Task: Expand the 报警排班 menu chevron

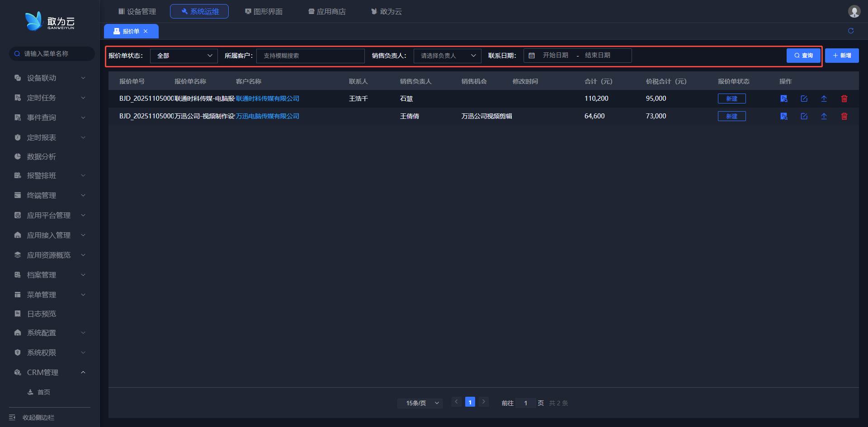Action: point(83,175)
